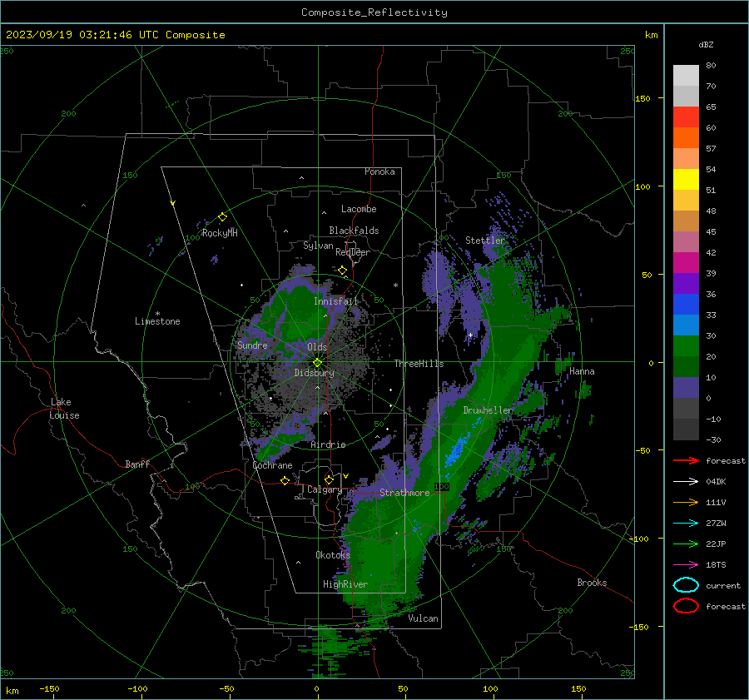749x700 pixels.
Task: Select the Sundre label
Action: tap(252, 345)
